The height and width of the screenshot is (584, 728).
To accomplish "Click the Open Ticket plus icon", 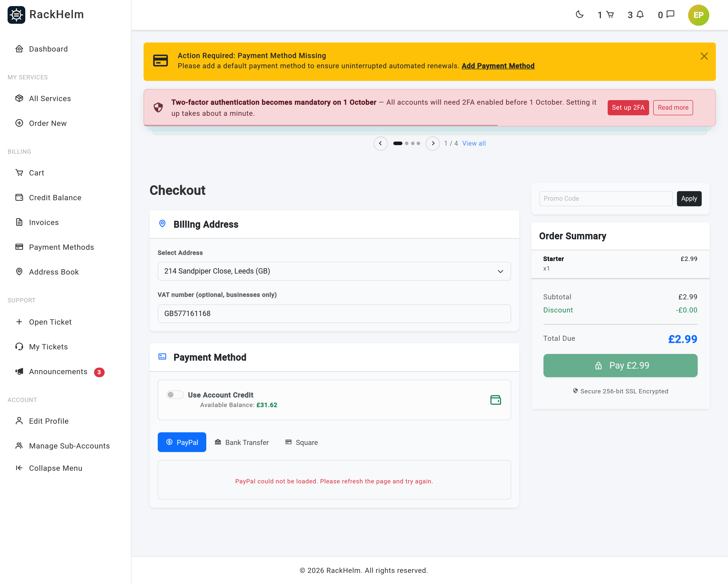I will tap(19, 322).
